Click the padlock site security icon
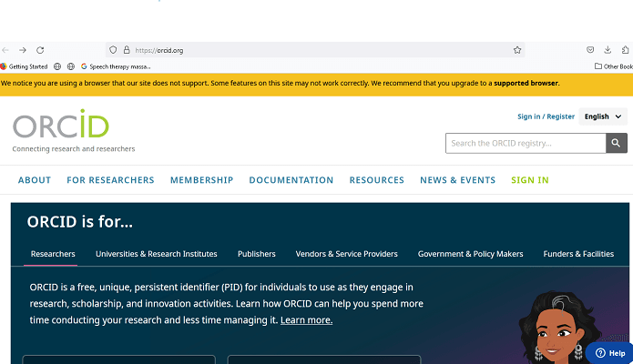633x364 pixels. coord(127,50)
